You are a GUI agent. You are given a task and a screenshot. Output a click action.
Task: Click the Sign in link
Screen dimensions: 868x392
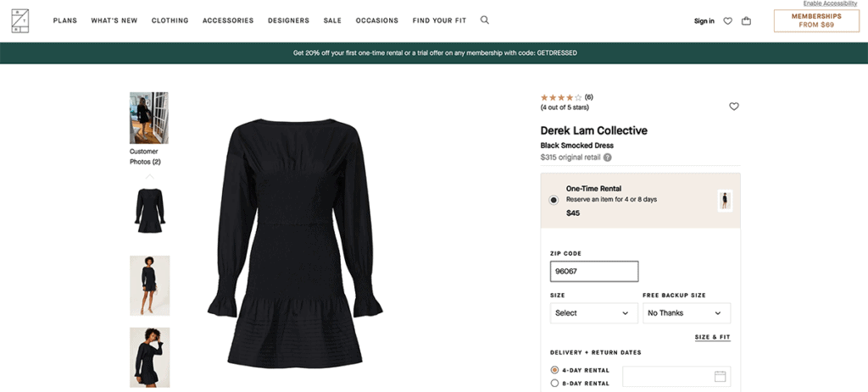tap(704, 21)
